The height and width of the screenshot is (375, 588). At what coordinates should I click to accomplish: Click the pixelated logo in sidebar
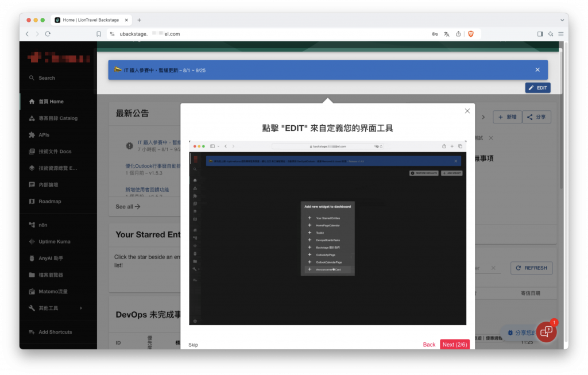coord(59,58)
